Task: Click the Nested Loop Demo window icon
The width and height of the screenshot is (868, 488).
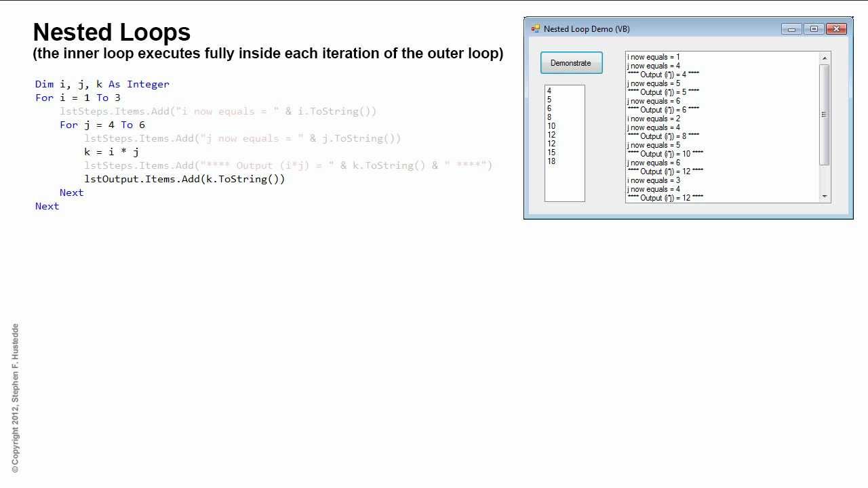Action: coord(535,28)
